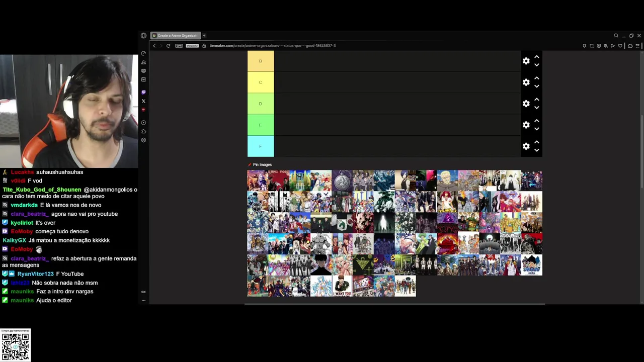The width and height of the screenshot is (644, 362).
Task: Move tier E row up
Action: pos(537,121)
